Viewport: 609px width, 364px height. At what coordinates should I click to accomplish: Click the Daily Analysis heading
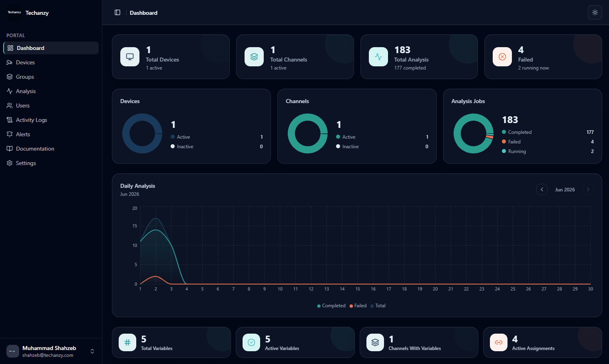[137, 186]
